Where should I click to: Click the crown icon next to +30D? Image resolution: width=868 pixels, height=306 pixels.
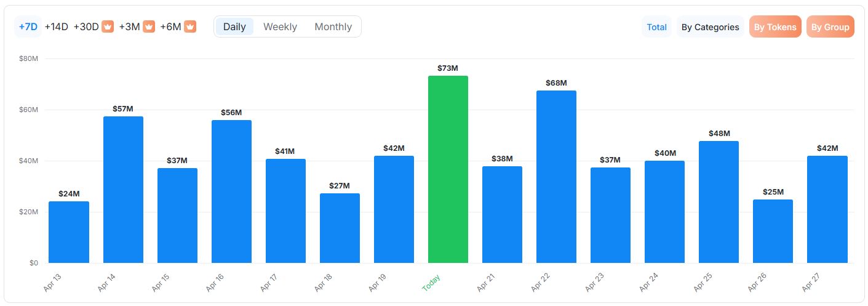(108, 27)
